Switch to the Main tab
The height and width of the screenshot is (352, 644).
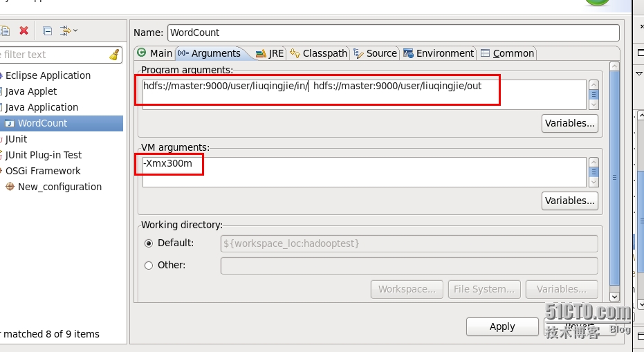click(155, 53)
